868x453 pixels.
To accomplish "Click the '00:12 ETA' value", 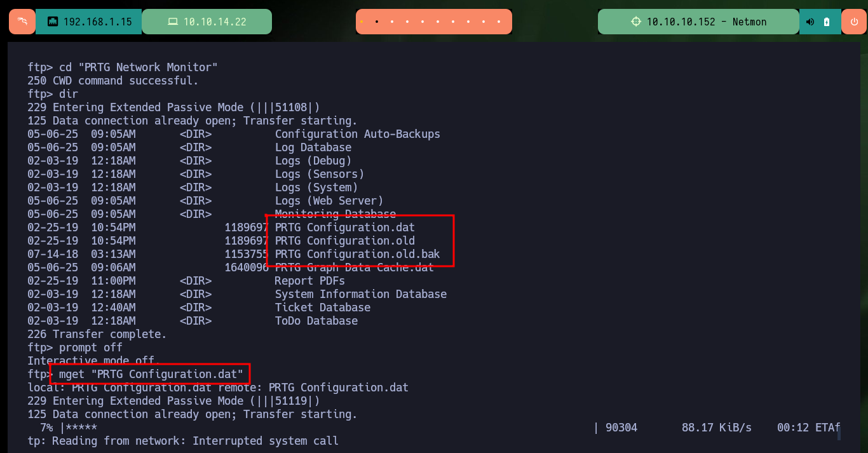I will (x=806, y=428).
